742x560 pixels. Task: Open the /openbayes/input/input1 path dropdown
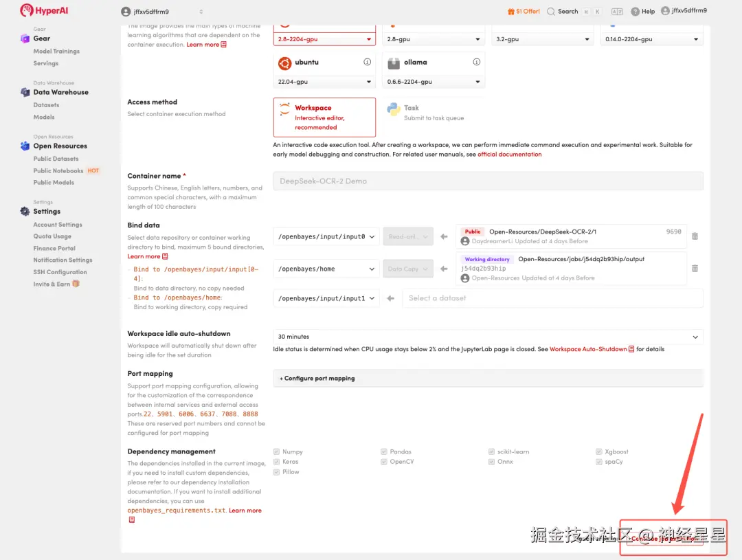pyautogui.click(x=326, y=298)
